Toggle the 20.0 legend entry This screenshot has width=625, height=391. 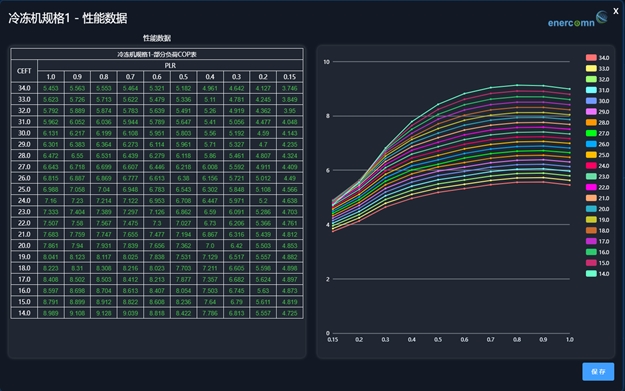click(x=597, y=209)
